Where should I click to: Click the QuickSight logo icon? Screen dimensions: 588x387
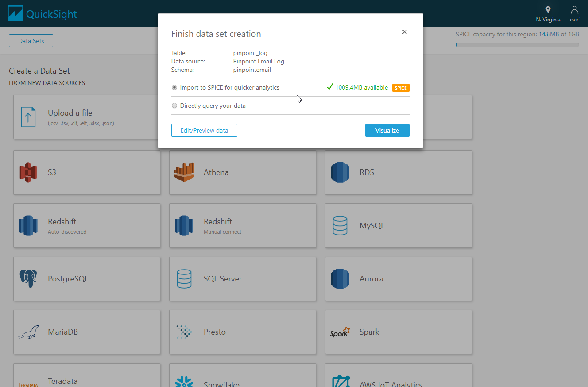[x=15, y=13]
